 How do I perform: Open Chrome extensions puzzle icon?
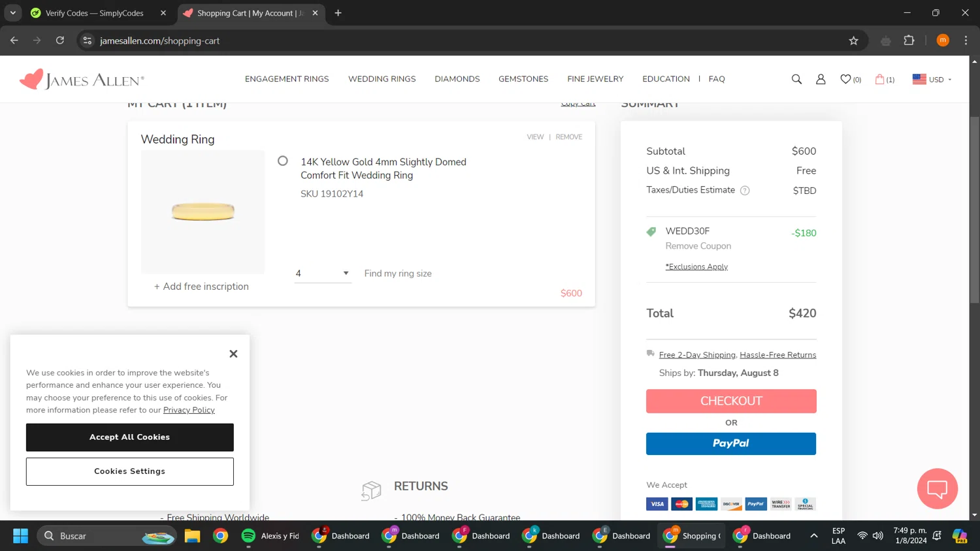[909, 40]
